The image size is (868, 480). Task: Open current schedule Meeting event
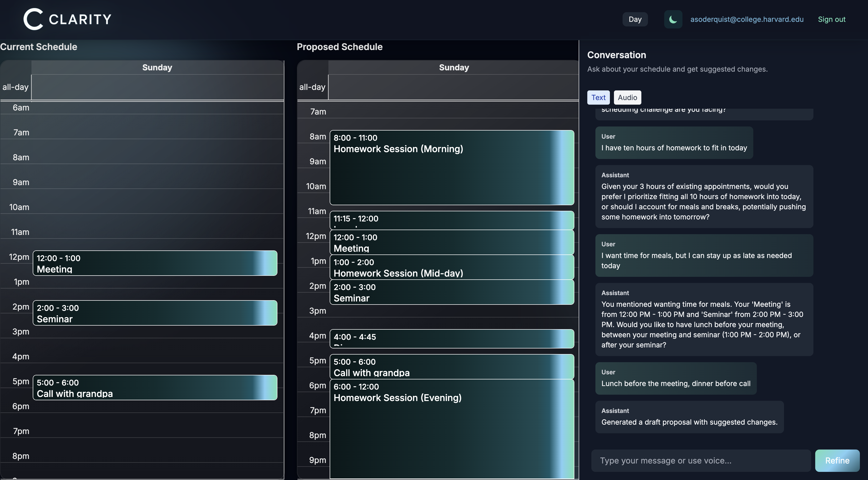tap(155, 263)
